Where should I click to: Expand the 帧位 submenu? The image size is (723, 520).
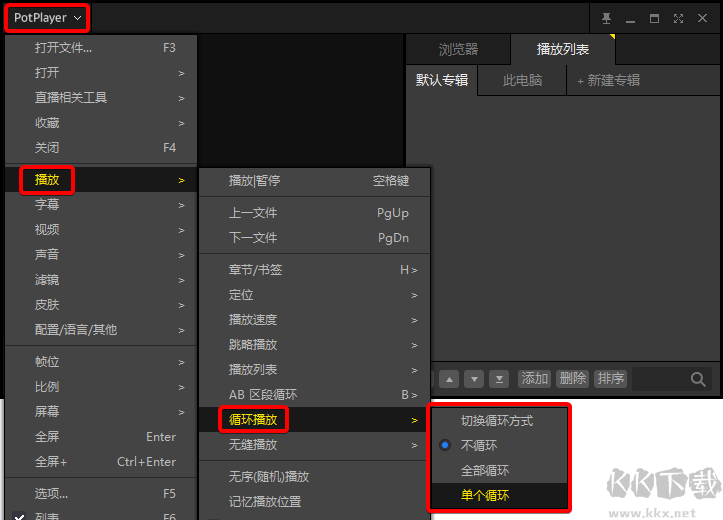(101, 362)
